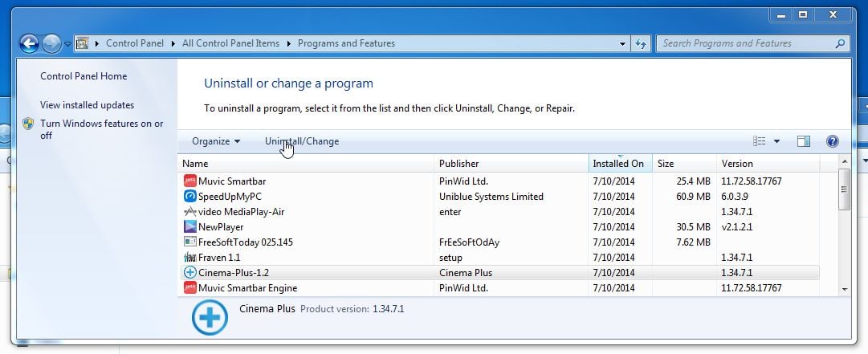Click the Cinema-Plus-1.2 plus icon in list

(190, 273)
